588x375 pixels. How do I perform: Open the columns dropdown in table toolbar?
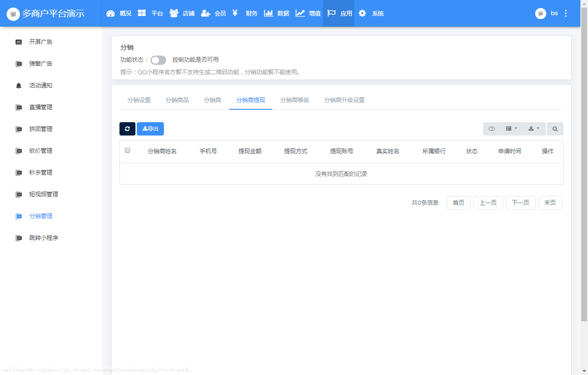(x=511, y=129)
